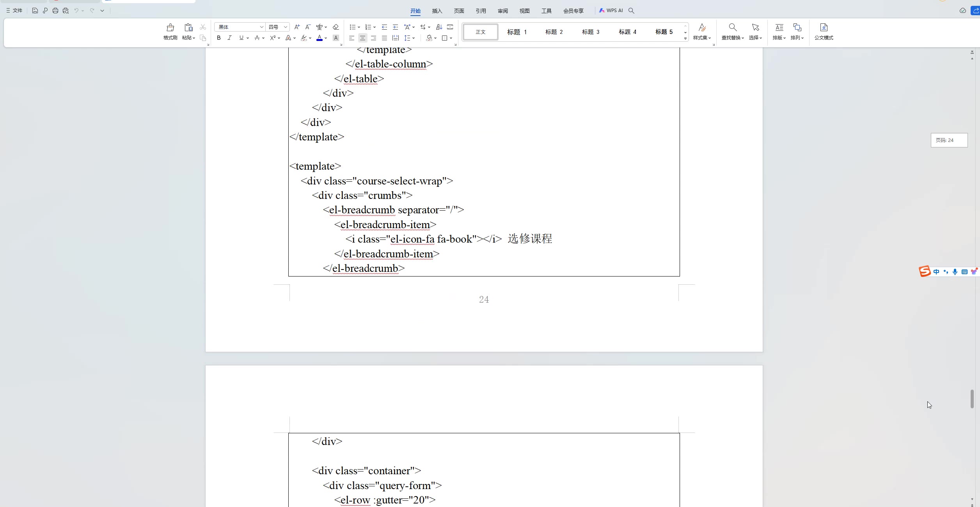Toggle Italic formatting
This screenshot has width=980, height=507.
[x=229, y=38]
